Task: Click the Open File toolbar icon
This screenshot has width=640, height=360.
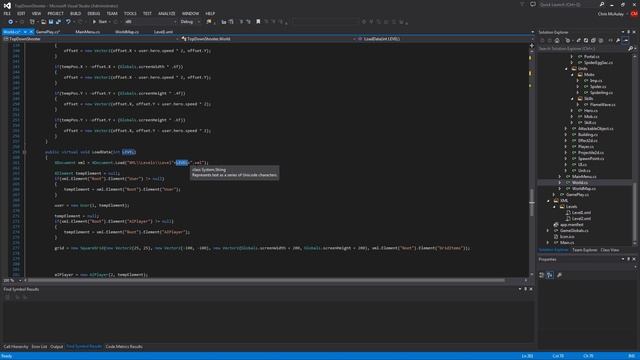Action: pos(43,22)
